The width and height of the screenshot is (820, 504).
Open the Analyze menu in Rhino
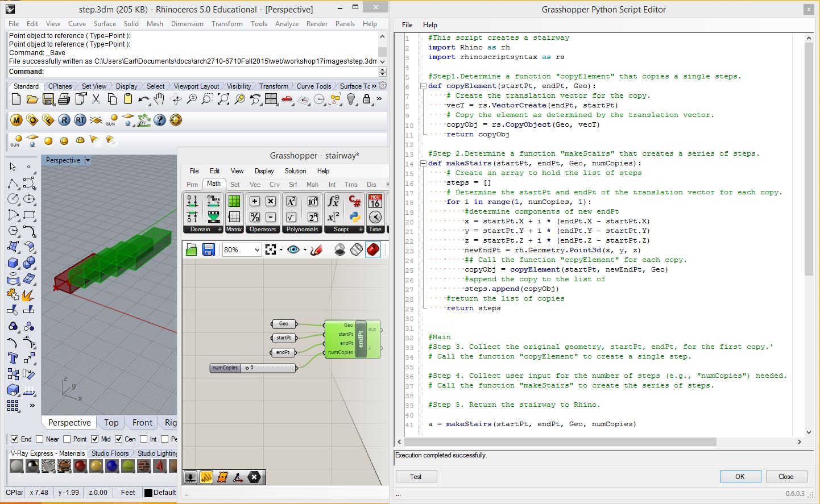point(287,24)
